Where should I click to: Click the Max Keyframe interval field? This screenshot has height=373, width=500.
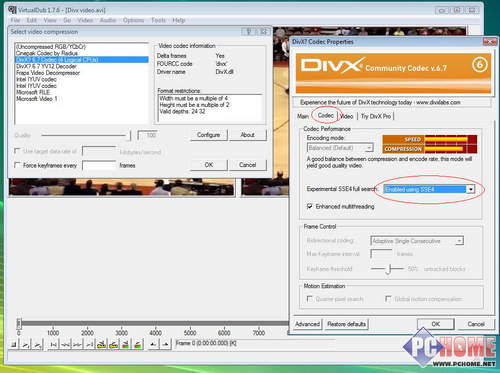pyautogui.click(x=381, y=254)
